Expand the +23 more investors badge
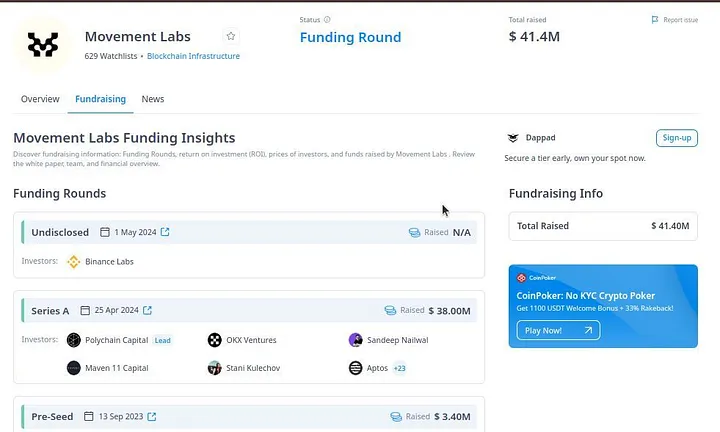Screen dimensions: 720x432 click(399, 368)
